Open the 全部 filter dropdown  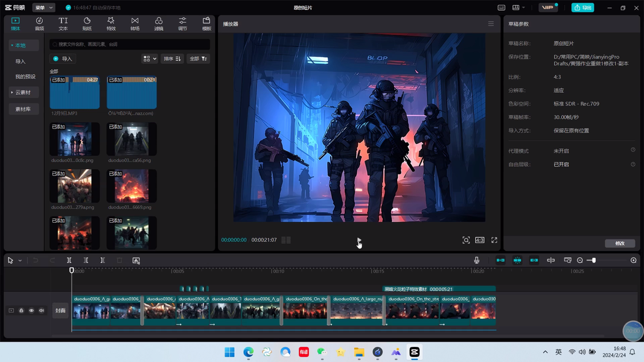click(x=198, y=59)
